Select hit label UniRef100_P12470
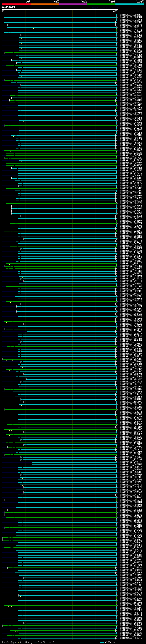Image resolution: width=146 pixels, height=644 pixels. (131, 512)
